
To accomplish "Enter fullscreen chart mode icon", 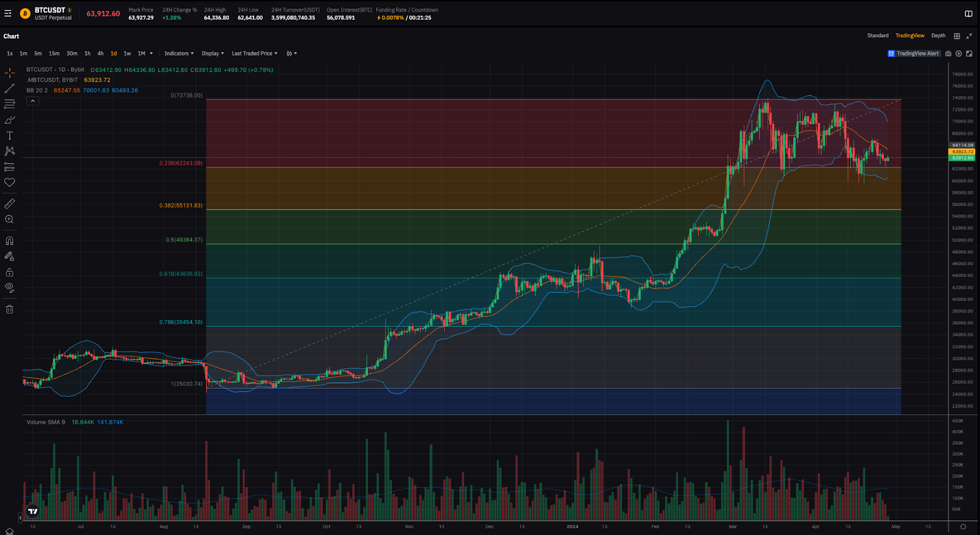I will (969, 53).
